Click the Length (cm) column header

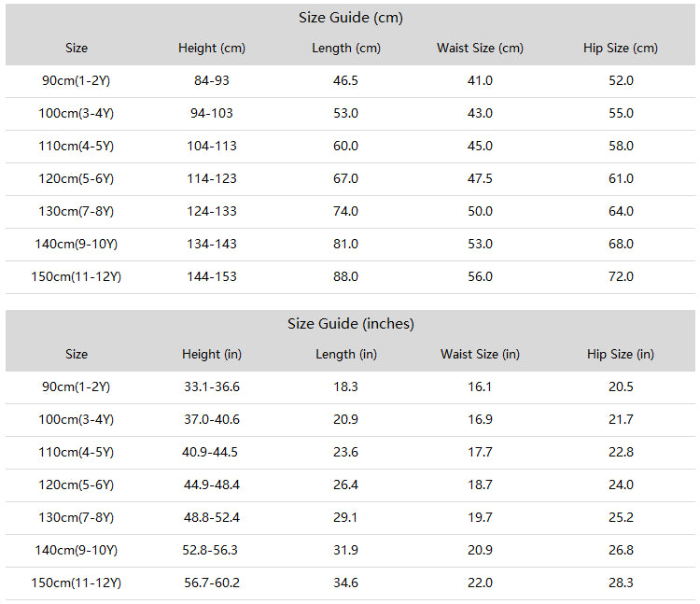pyautogui.click(x=346, y=49)
